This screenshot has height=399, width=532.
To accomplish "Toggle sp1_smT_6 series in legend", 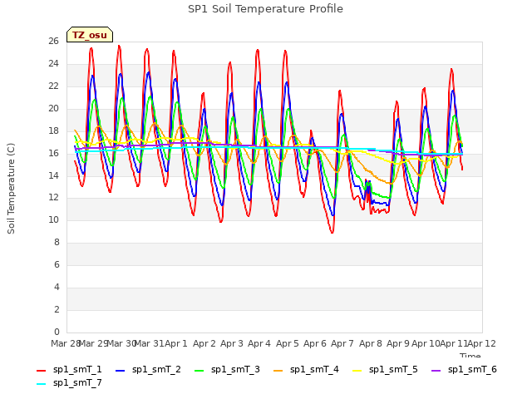I will [464, 369].
